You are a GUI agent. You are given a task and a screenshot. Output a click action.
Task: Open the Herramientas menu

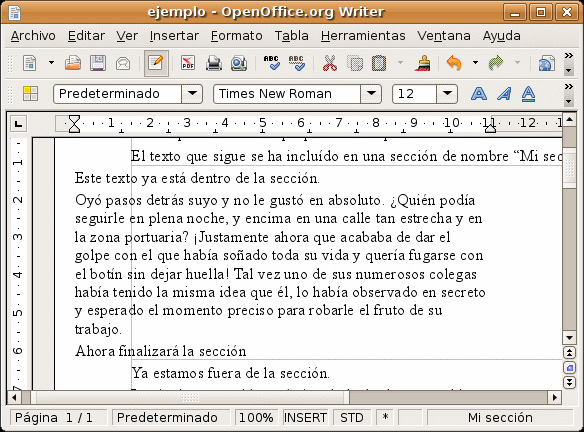(x=363, y=36)
